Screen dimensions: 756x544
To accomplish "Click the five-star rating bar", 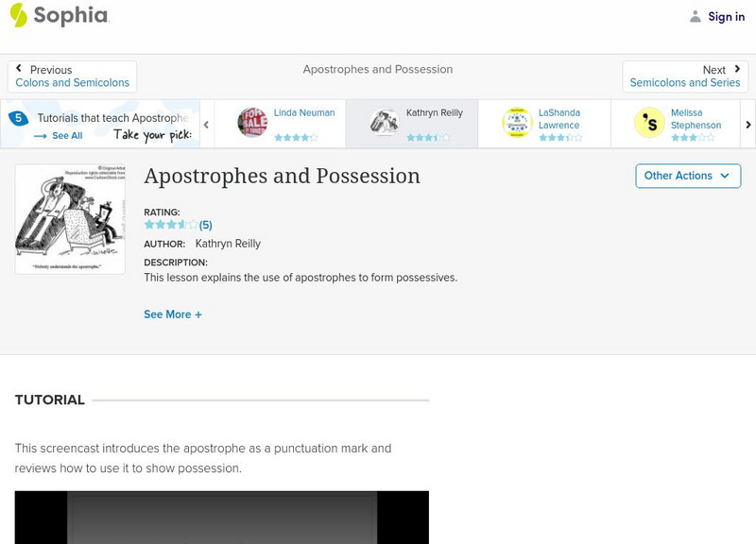I will 171,225.
